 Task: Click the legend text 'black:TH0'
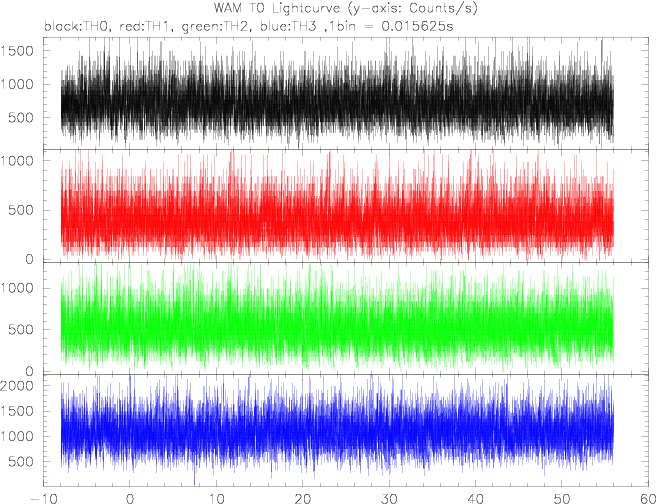pos(78,27)
